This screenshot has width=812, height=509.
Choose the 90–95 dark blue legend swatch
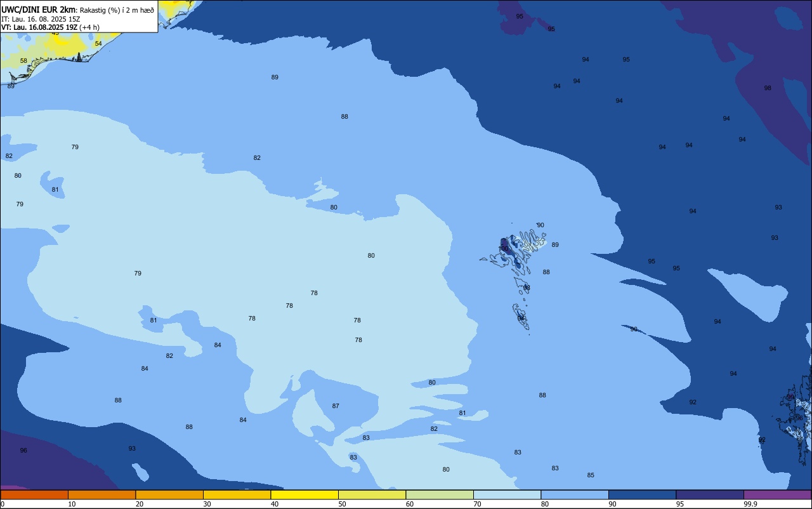click(642, 494)
